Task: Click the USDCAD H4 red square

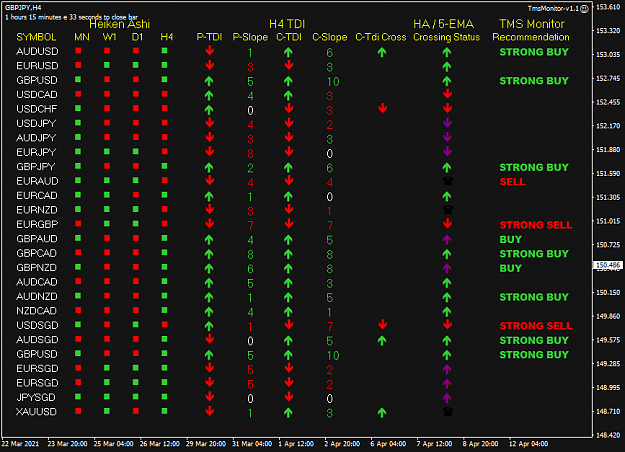Action: pyautogui.click(x=164, y=94)
